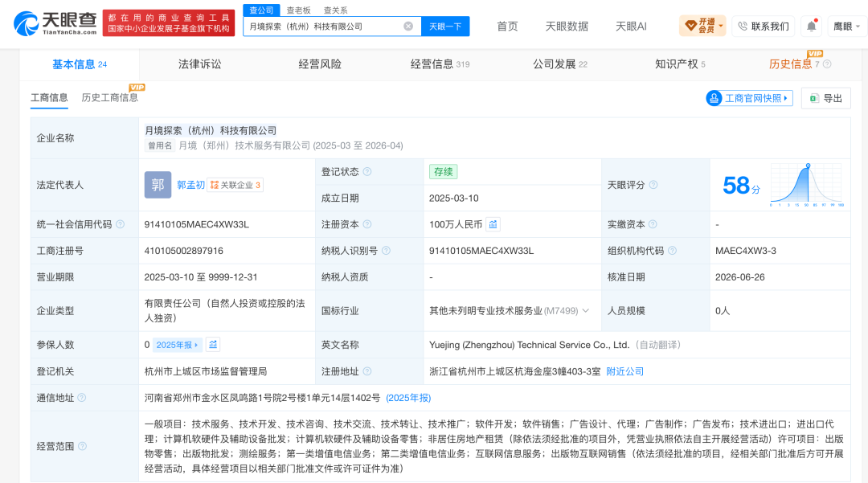Viewport: 868px width, 483px height.
Task: Open the notifications bell
Action: pyautogui.click(x=812, y=26)
